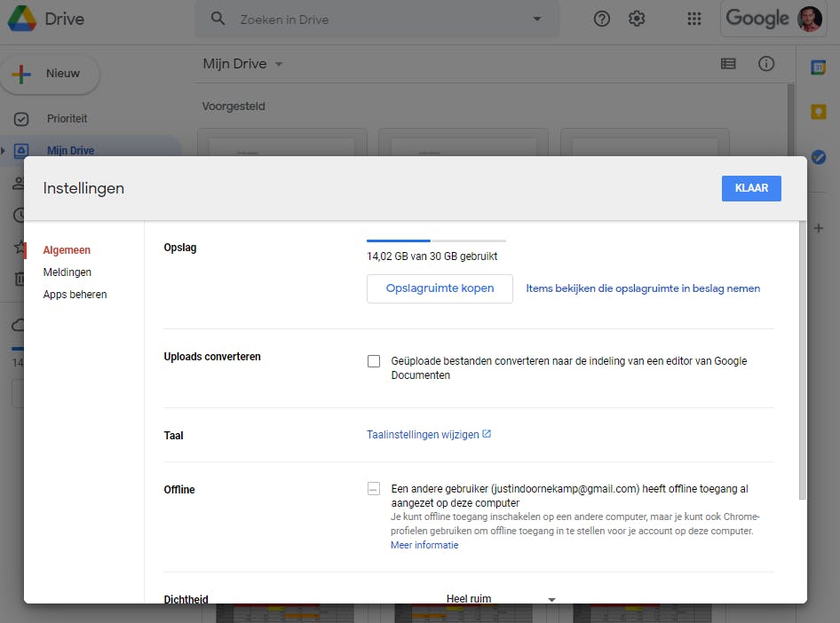Image resolution: width=840 pixels, height=623 pixels.
Task: Open the Dichtheid Heel ruim dropdown
Action: pyautogui.click(x=501, y=598)
